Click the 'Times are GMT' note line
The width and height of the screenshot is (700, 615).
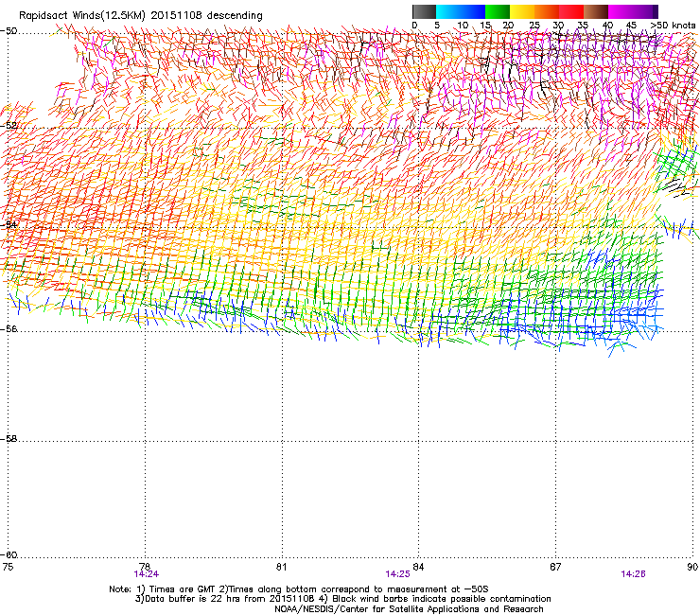coord(299,589)
